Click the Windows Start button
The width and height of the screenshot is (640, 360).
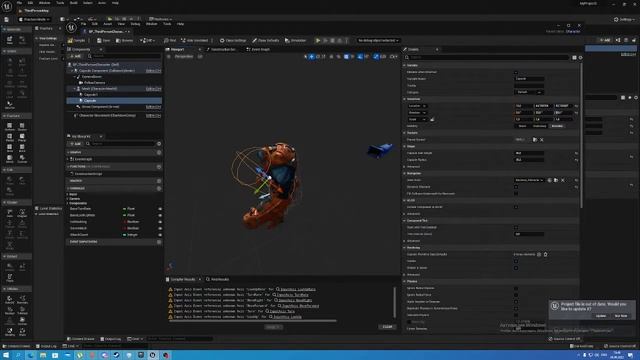pos(6,355)
